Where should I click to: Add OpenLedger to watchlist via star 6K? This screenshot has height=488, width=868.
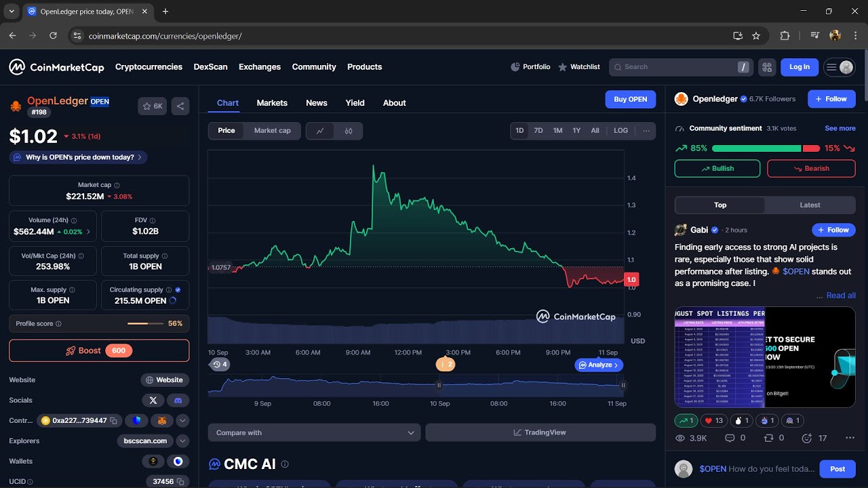[153, 106]
